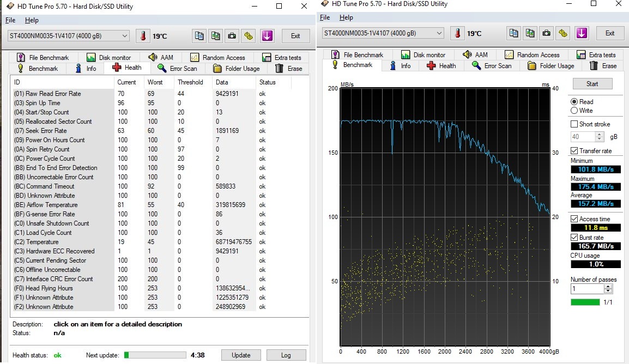The height and width of the screenshot is (364, 629).
Task: Click the Update button in the Health window
Action: click(241, 355)
